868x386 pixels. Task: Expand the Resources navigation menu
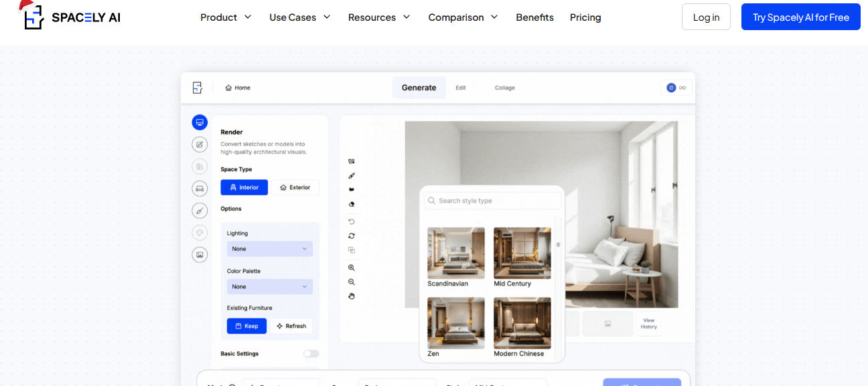(x=379, y=17)
